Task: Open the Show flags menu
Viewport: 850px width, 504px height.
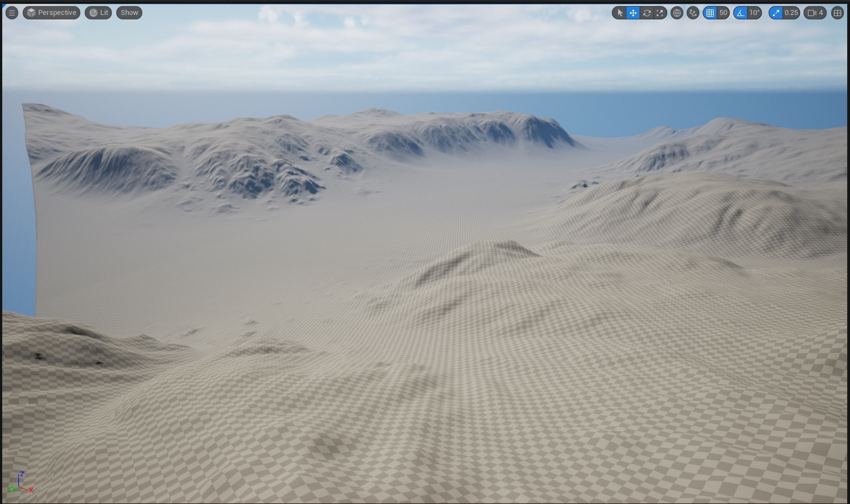Action: (x=129, y=12)
